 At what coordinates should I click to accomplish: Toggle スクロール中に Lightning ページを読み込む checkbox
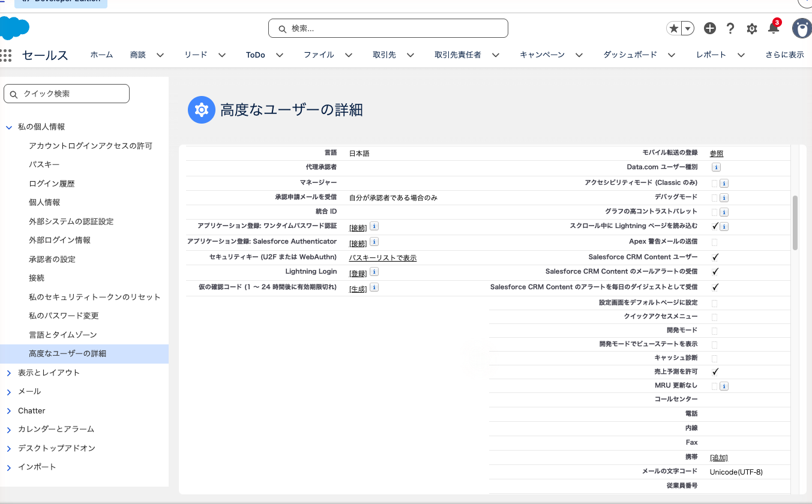tap(715, 226)
